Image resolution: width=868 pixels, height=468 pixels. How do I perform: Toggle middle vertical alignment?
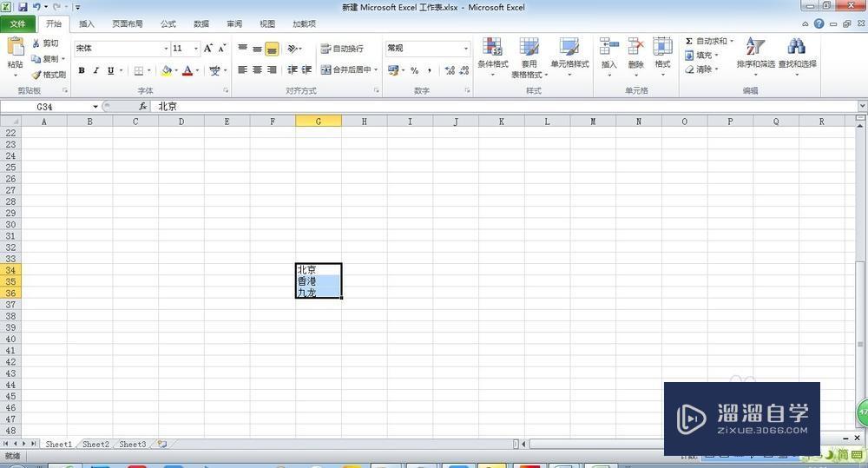click(x=257, y=48)
